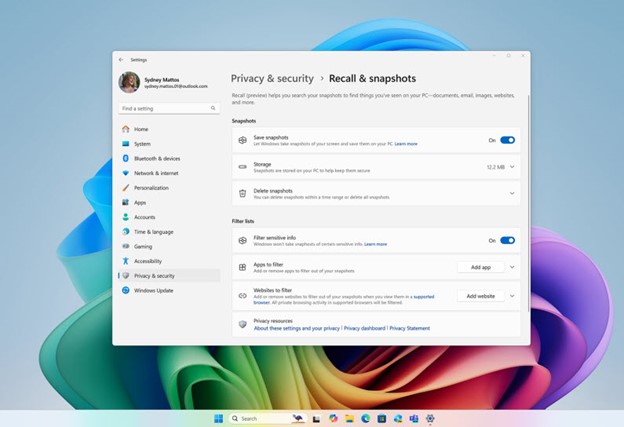Open About these settings and your privacy
This screenshot has width=624, height=427.
pyautogui.click(x=296, y=328)
